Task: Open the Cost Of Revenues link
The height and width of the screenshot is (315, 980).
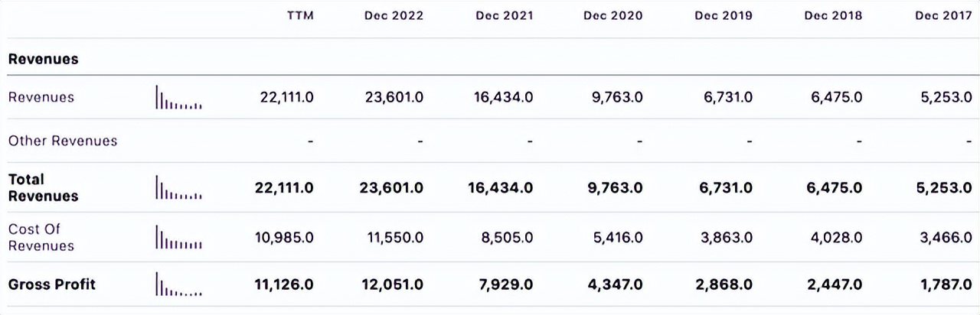Action: [41, 237]
